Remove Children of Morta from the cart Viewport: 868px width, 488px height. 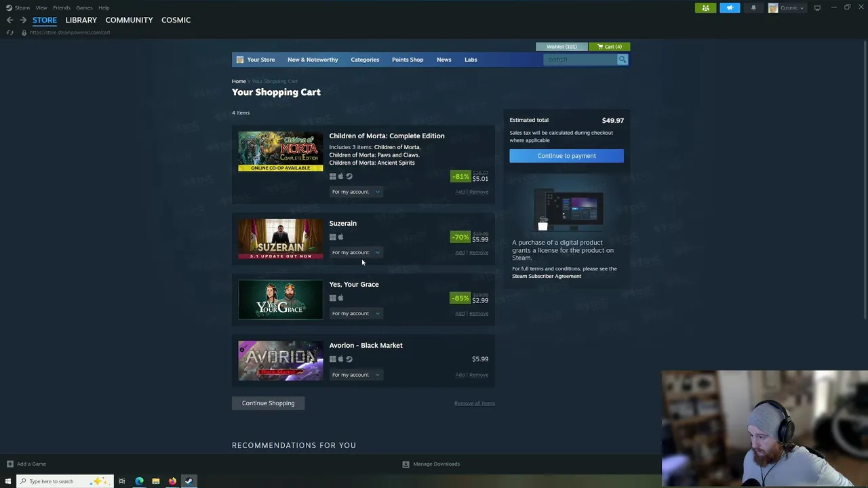pos(479,192)
